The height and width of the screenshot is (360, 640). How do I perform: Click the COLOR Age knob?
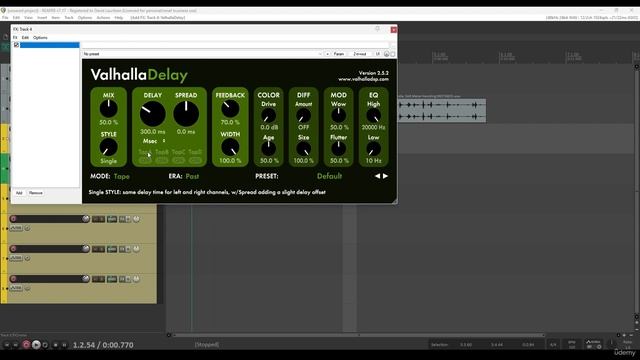(x=269, y=149)
